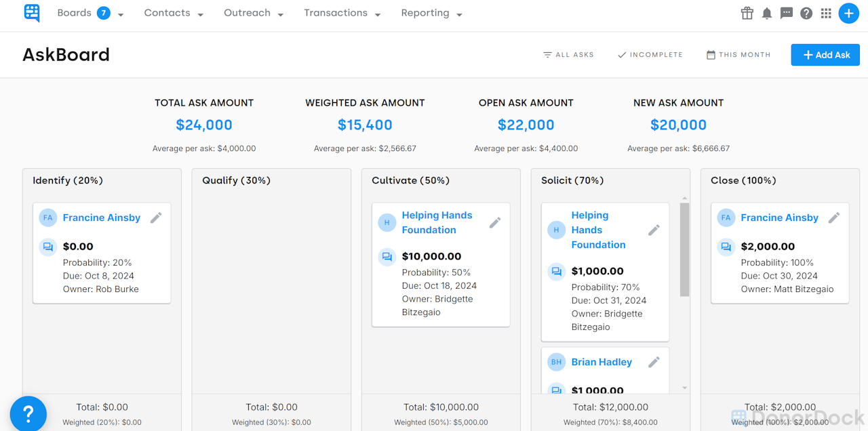868x431 pixels.
Task: Open the Transactions menu
Action: [342, 14]
